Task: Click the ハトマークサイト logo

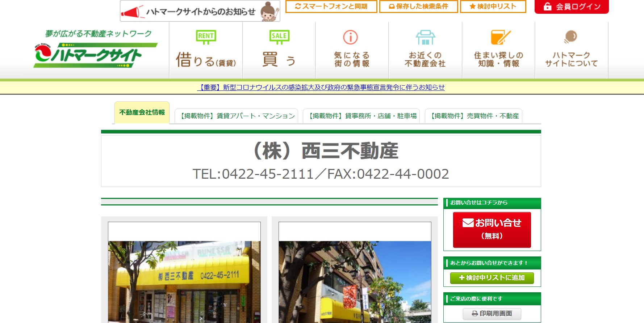Action: pos(96,55)
